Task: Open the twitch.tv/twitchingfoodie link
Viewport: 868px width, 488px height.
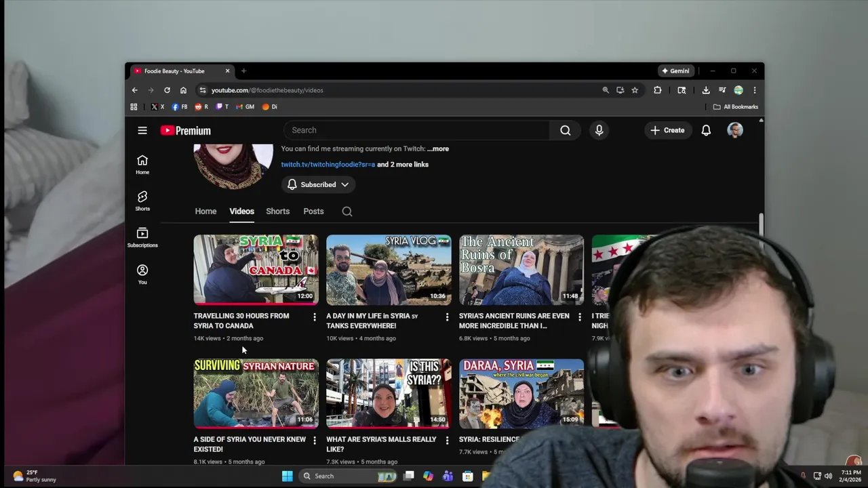Action: pos(328,164)
